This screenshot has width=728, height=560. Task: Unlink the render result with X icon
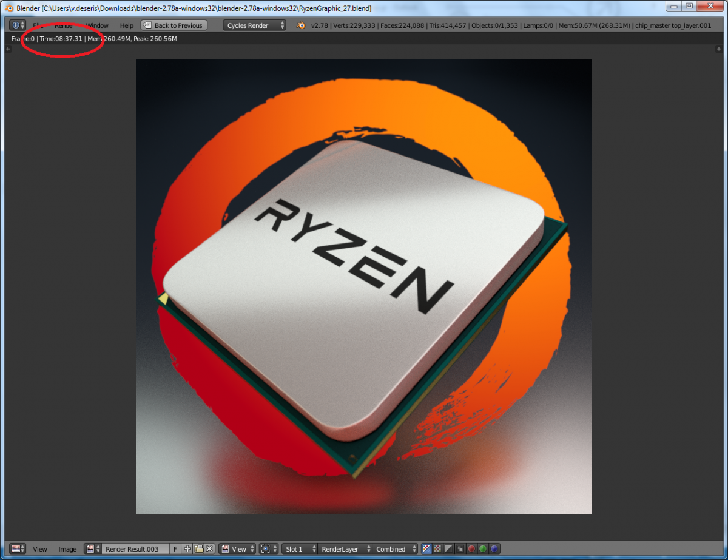(209, 548)
